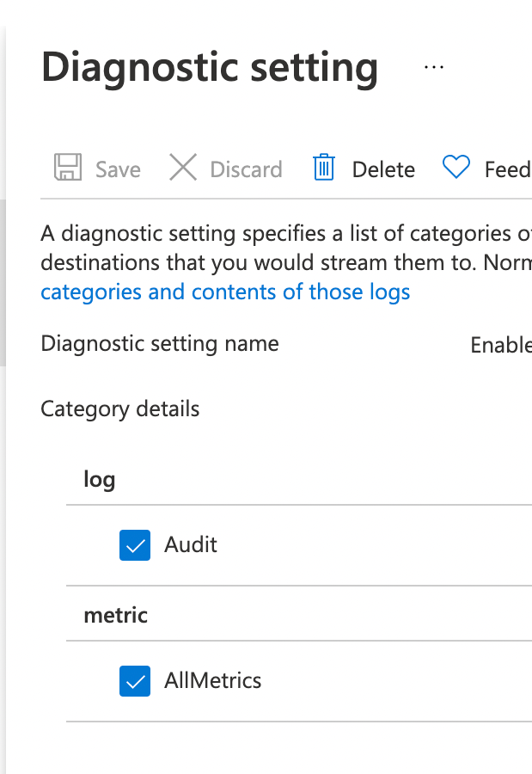Click the Category details heading

point(120,409)
